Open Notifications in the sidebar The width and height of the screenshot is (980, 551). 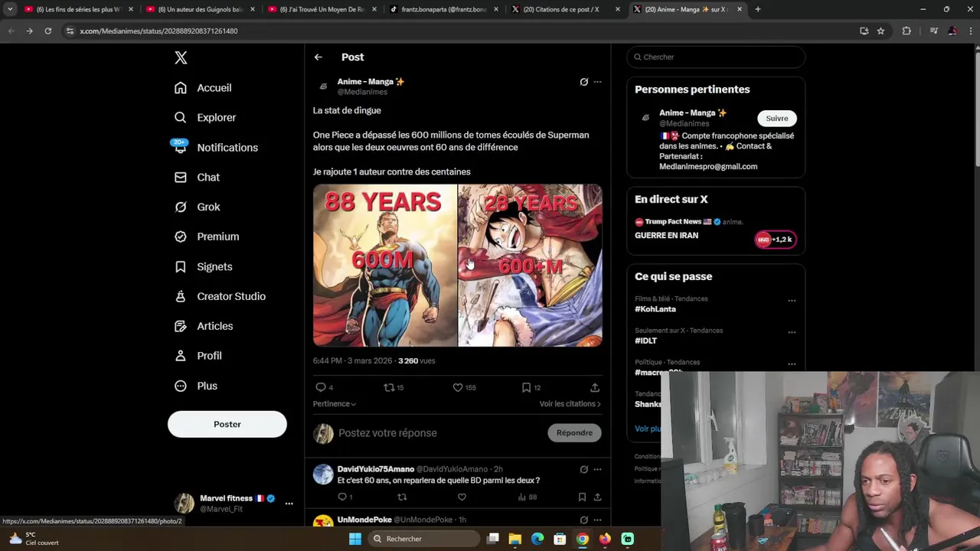click(216, 148)
